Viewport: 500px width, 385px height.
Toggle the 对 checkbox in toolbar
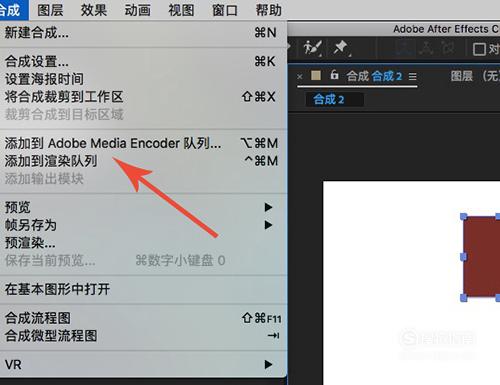click(479, 49)
